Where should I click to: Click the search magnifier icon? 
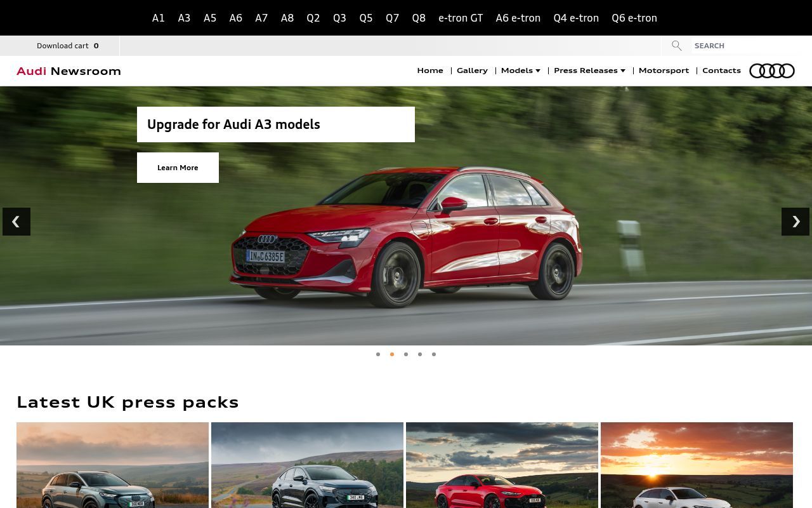coord(676,46)
